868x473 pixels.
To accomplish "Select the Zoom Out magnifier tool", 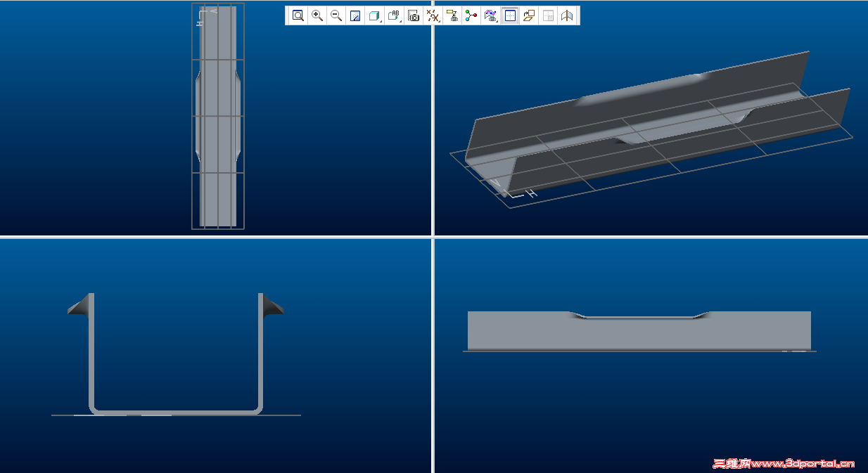I will click(x=336, y=15).
